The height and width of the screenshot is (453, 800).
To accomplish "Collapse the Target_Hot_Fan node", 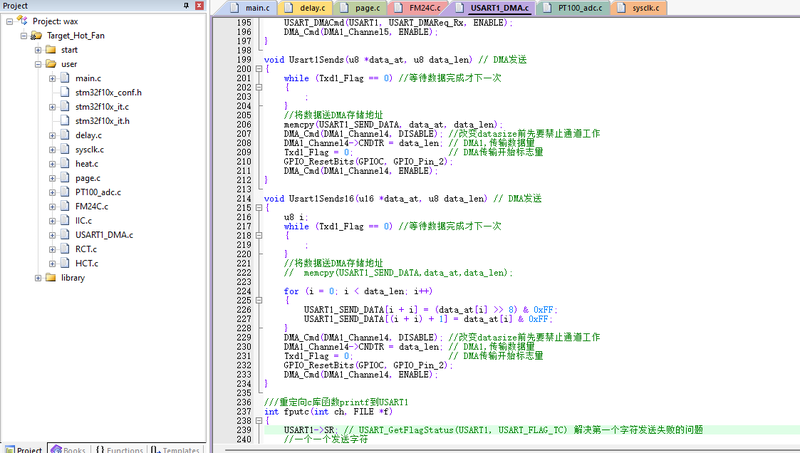I will (x=23, y=36).
